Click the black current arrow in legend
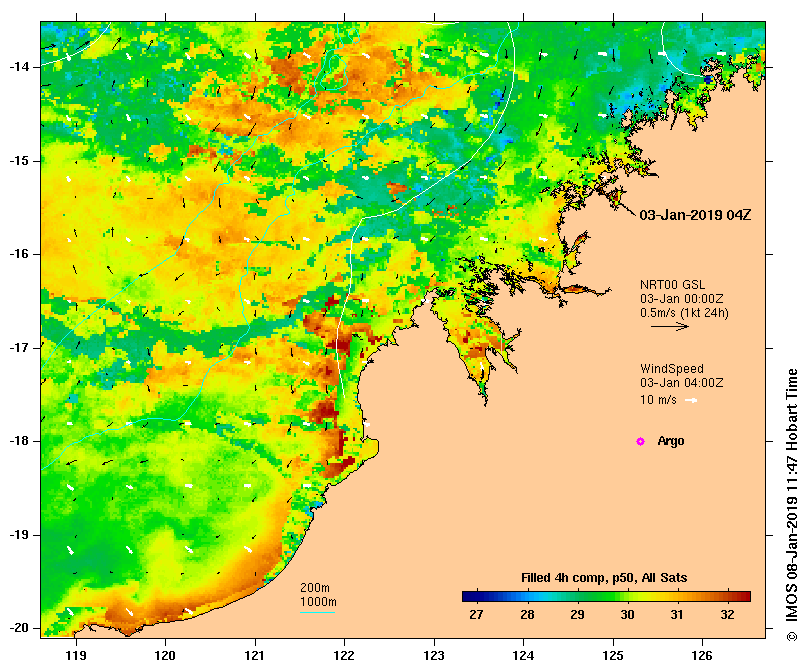Screen dimensions: 809x672 click(x=670, y=326)
